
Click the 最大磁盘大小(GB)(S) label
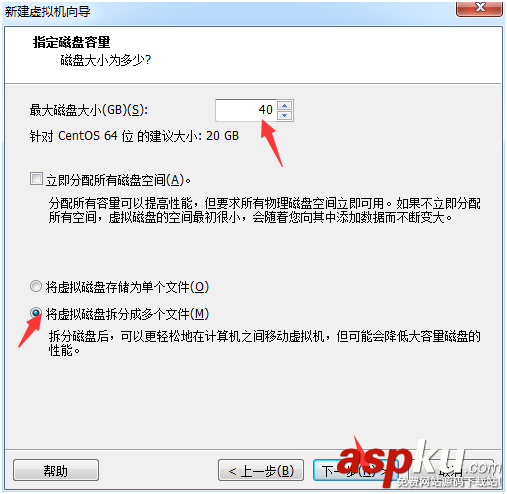click(89, 110)
